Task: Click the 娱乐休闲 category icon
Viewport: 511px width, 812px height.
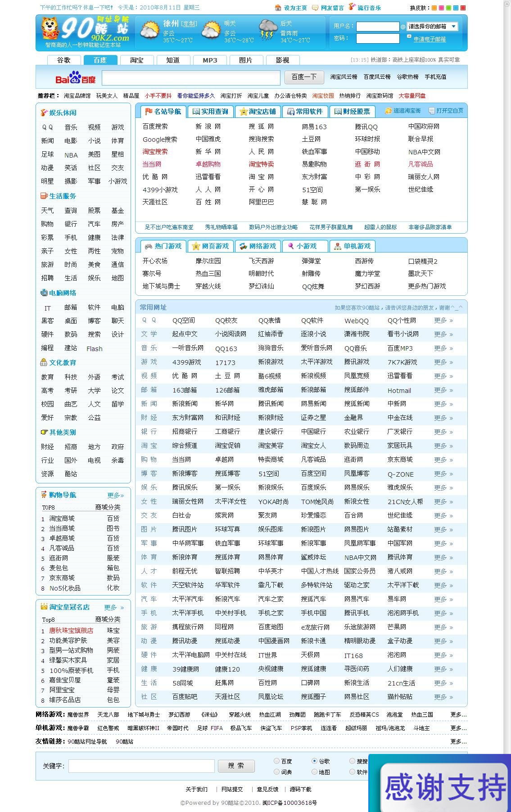Action: (x=44, y=113)
